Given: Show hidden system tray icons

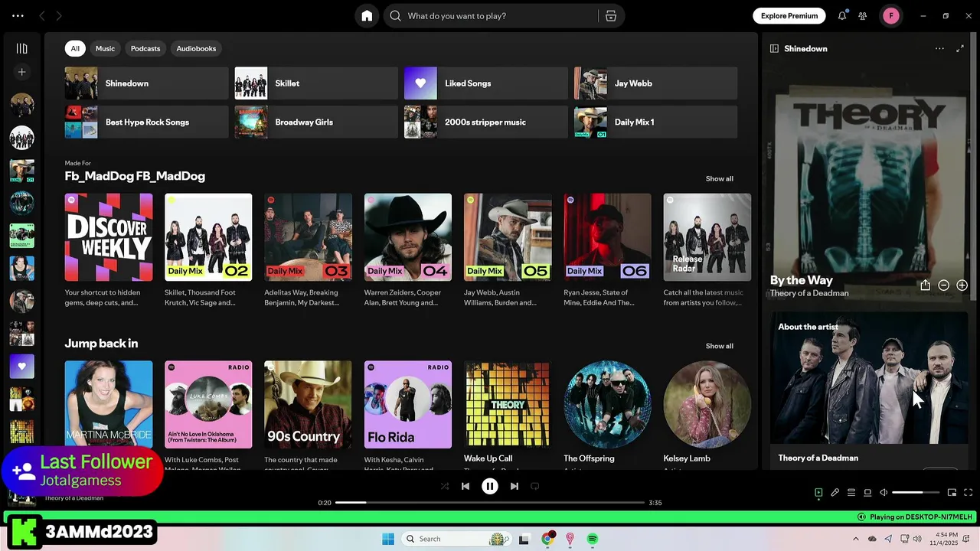Looking at the screenshot, I should point(856,539).
